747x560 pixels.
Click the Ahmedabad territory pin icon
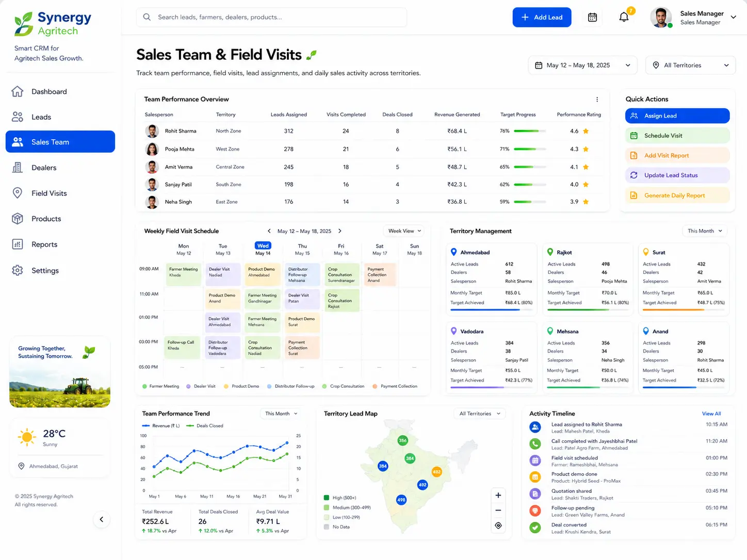pyautogui.click(x=454, y=252)
